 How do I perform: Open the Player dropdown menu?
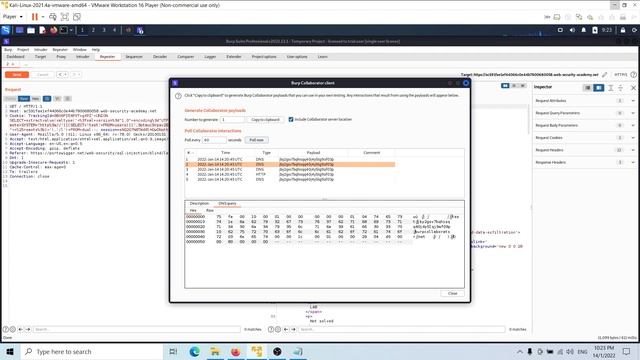[13, 17]
